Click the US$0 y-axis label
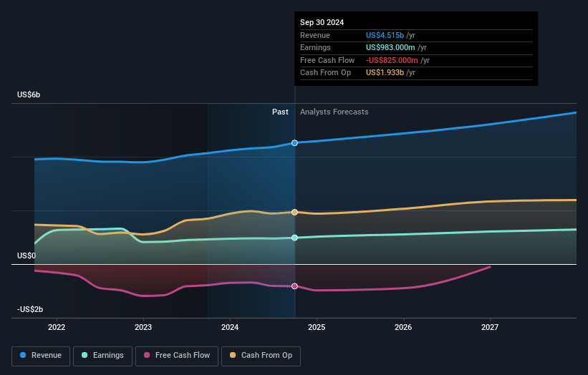This screenshot has height=375, width=588. pyautogui.click(x=26, y=256)
